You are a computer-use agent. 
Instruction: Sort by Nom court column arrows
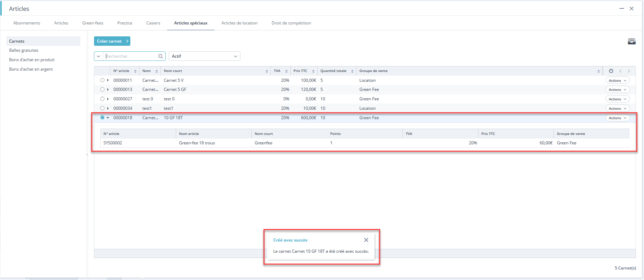point(267,71)
